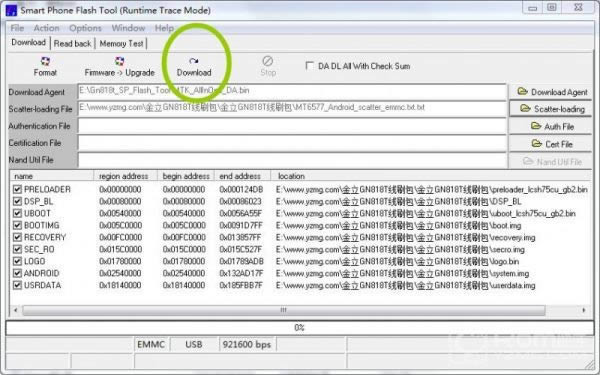The width and height of the screenshot is (600, 375).
Task: Open the Options menu
Action: click(85, 28)
